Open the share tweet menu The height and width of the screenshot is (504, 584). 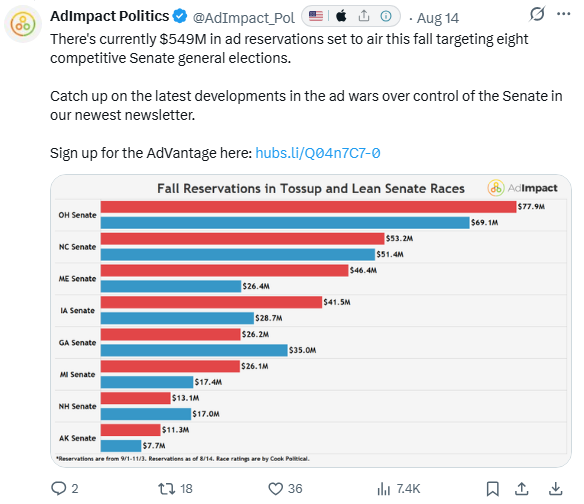point(521,488)
